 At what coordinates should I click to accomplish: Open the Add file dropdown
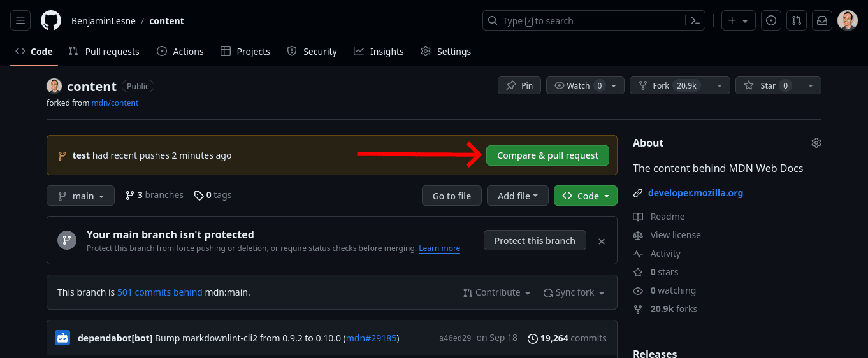click(x=517, y=196)
